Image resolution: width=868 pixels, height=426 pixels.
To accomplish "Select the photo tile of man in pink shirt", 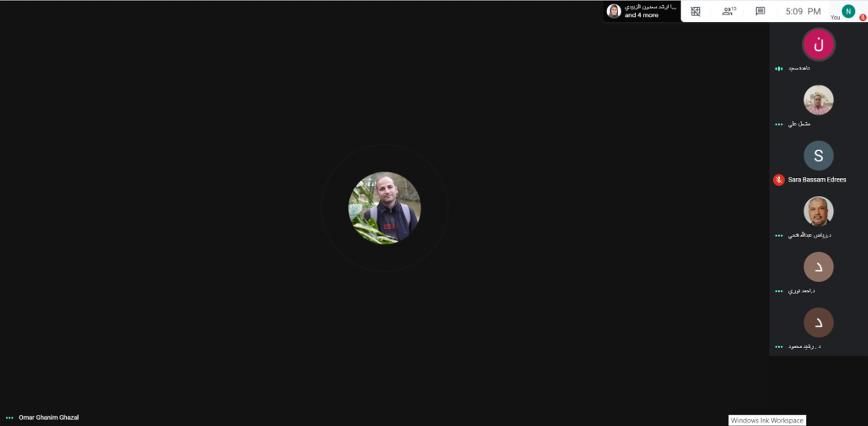I will tap(818, 100).
